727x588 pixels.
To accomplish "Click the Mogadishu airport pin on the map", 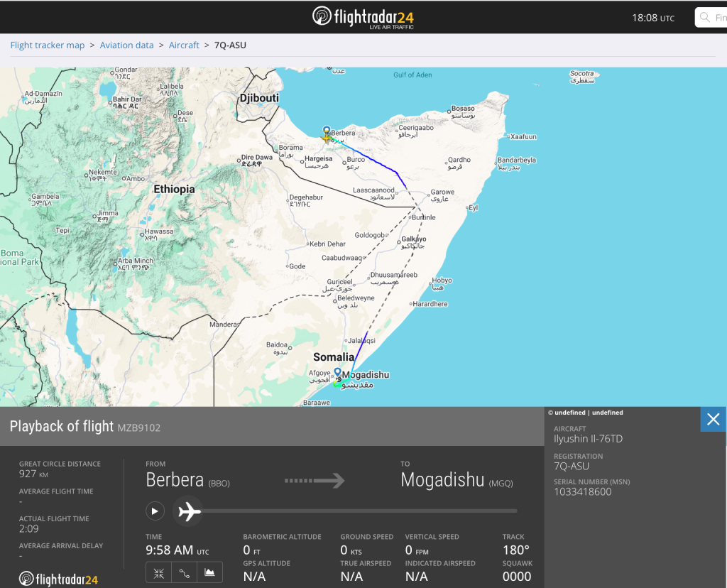I will pyautogui.click(x=338, y=373).
